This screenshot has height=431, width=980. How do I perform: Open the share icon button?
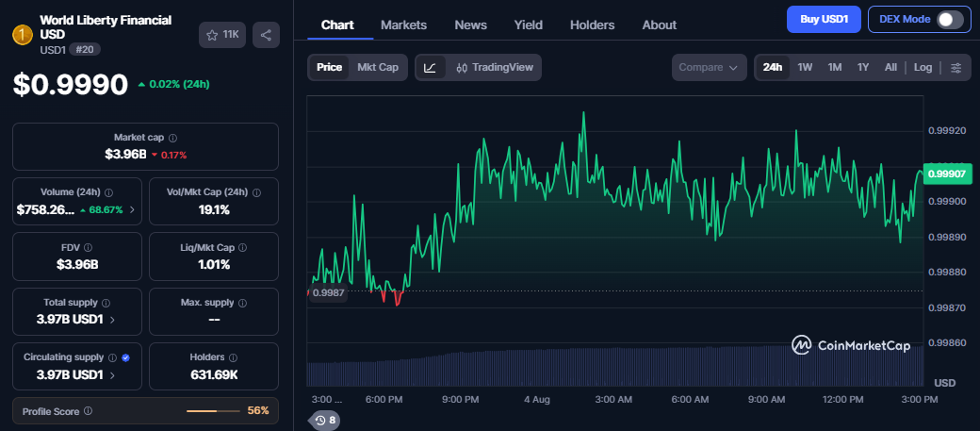[x=267, y=35]
